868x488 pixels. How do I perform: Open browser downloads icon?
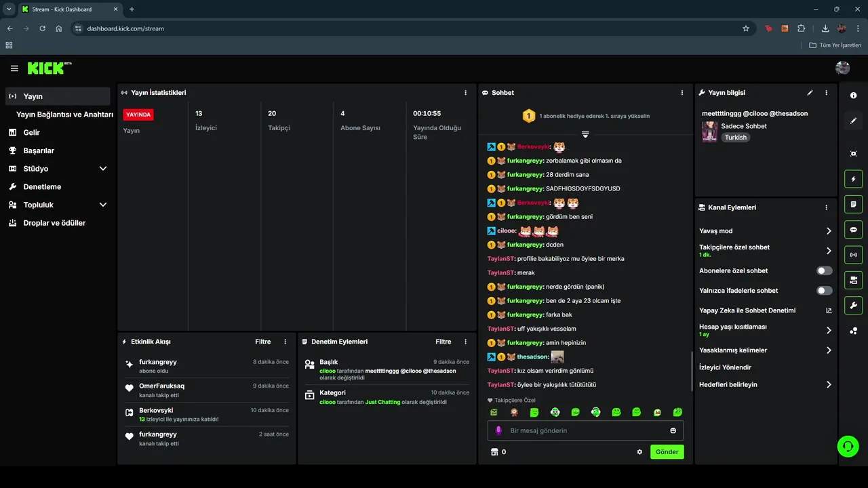click(x=825, y=28)
